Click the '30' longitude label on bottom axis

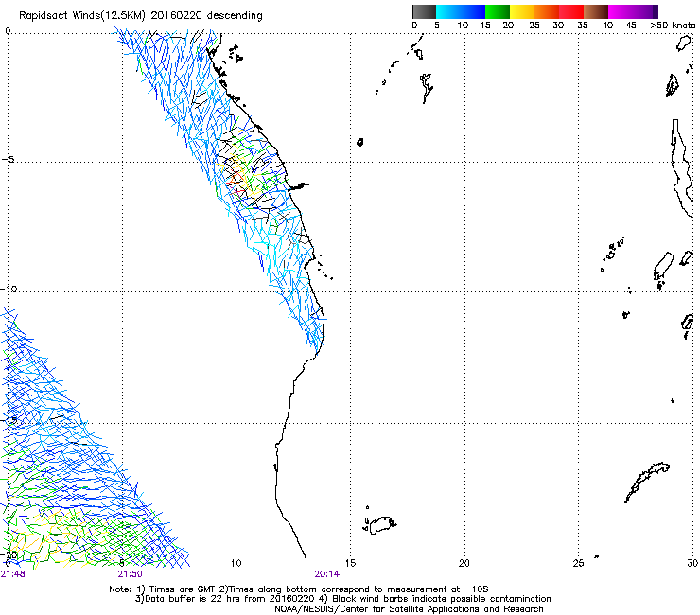coord(692,563)
